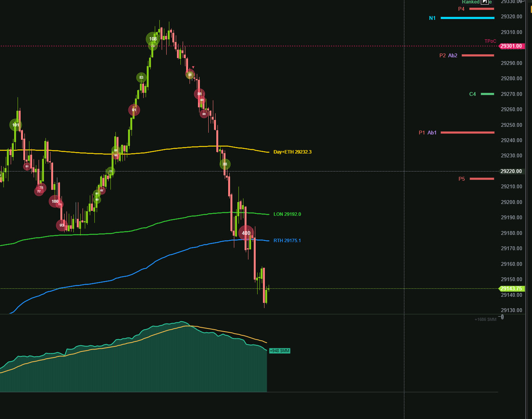532x419 pixels.
Task: Select the green C4 level line
Action: click(487, 94)
